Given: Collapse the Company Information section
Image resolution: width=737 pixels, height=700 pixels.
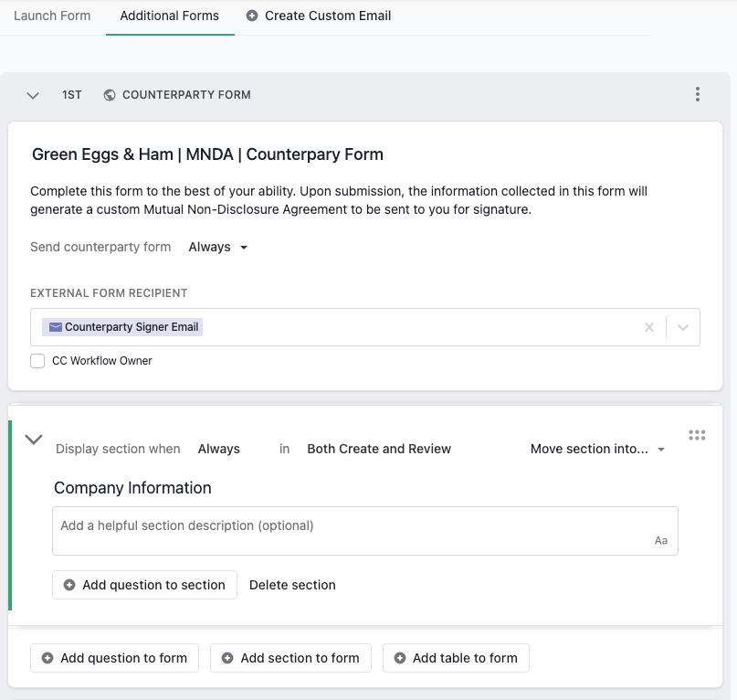Looking at the screenshot, I should click(x=34, y=440).
